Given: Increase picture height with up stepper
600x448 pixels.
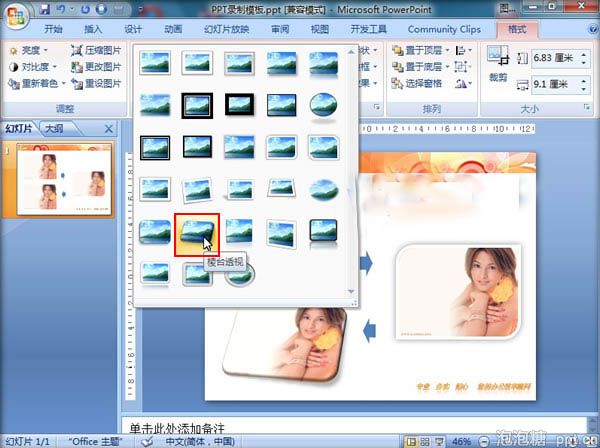Looking at the screenshot, I should click(x=584, y=55).
